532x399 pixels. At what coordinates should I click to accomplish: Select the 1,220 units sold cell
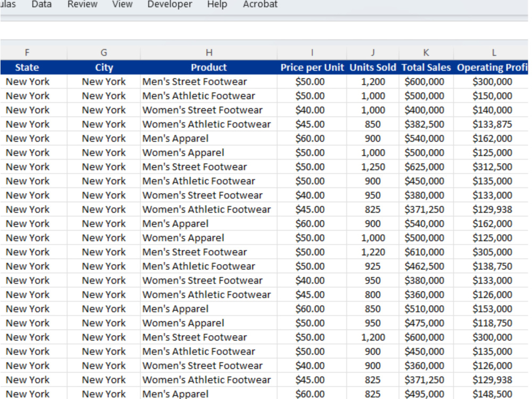pyautogui.click(x=373, y=252)
